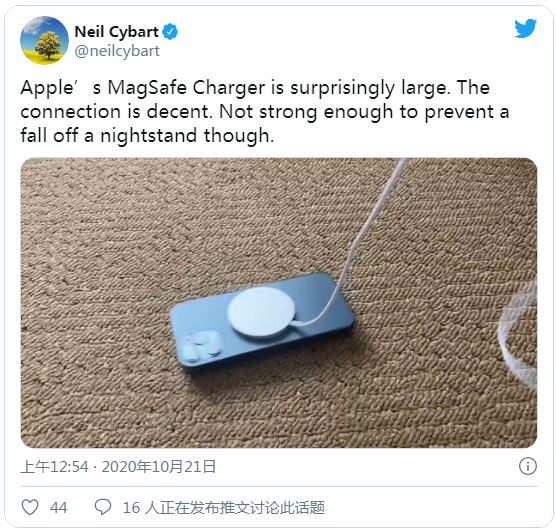Open the tweet timestamp 上午12:54
556x531 pixels.
pyautogui.click(x=54, y=466)
